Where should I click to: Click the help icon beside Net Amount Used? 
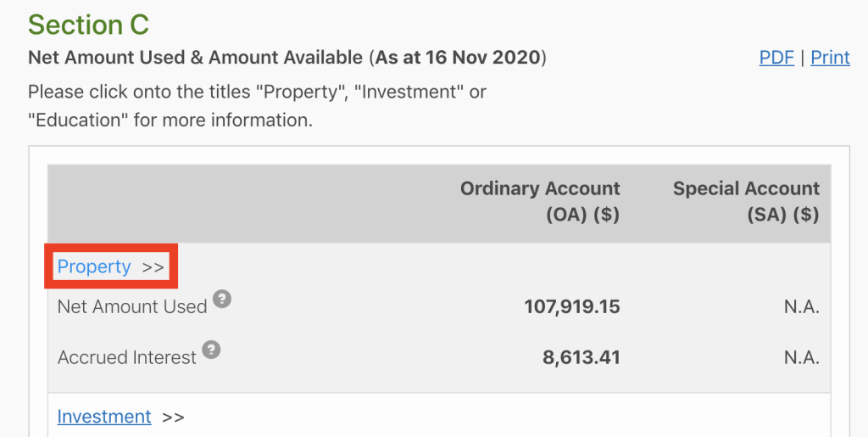tap(222, 299)
